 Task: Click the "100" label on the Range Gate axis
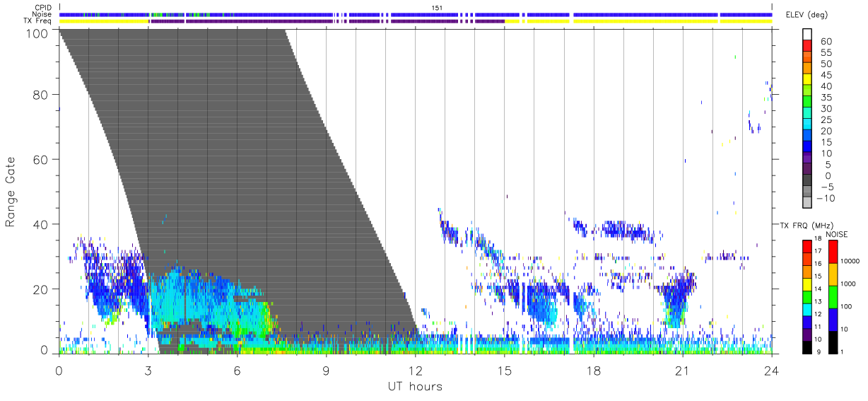point(37,33)
